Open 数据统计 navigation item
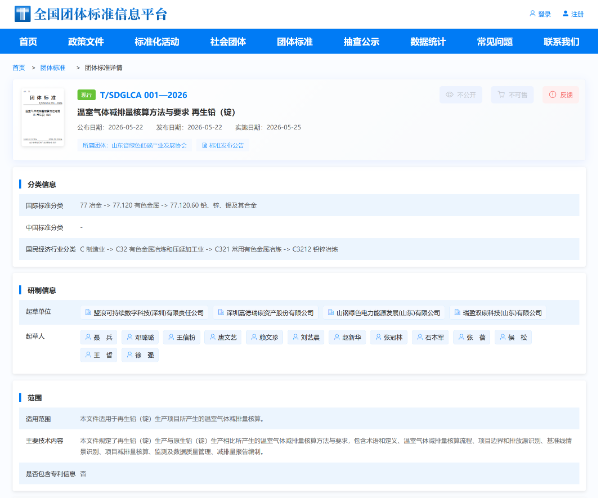This screenshot has height=498, width=598. (428, 42)
